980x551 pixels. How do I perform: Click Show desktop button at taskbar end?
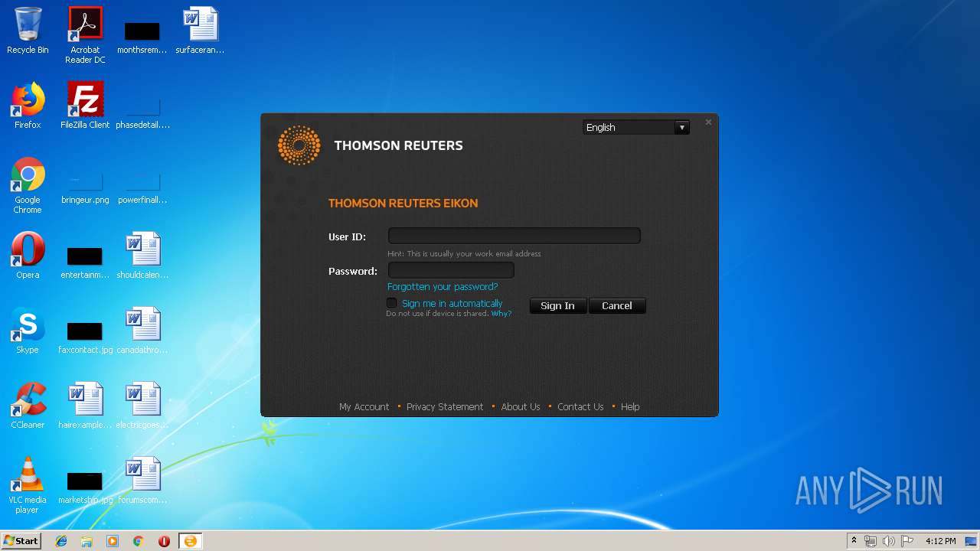tap(972, 541)
